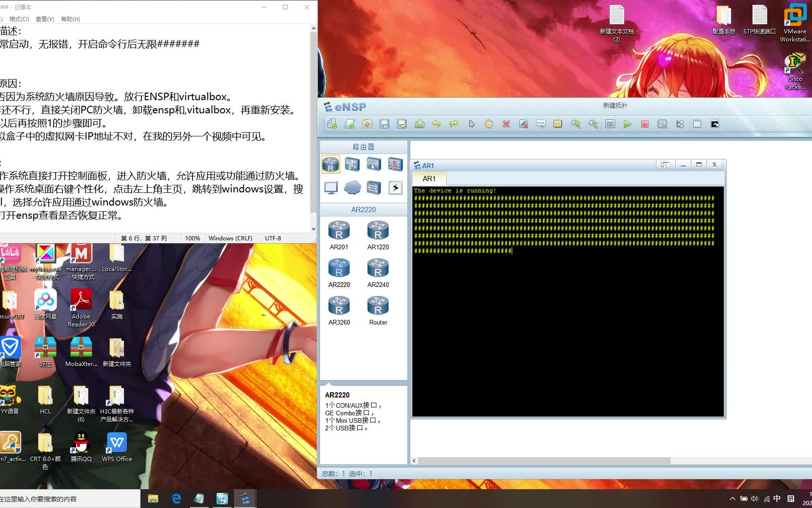Open Adobe Reader XI desktop shortcut

point(81,308)
